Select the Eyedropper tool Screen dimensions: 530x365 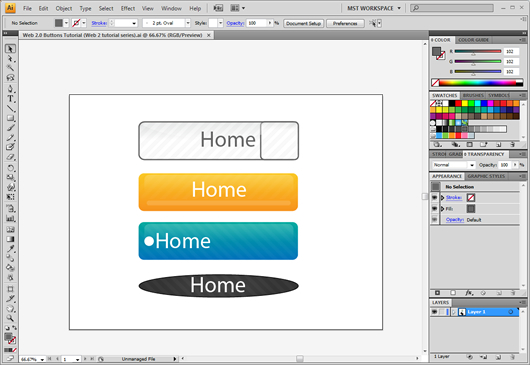10,249
